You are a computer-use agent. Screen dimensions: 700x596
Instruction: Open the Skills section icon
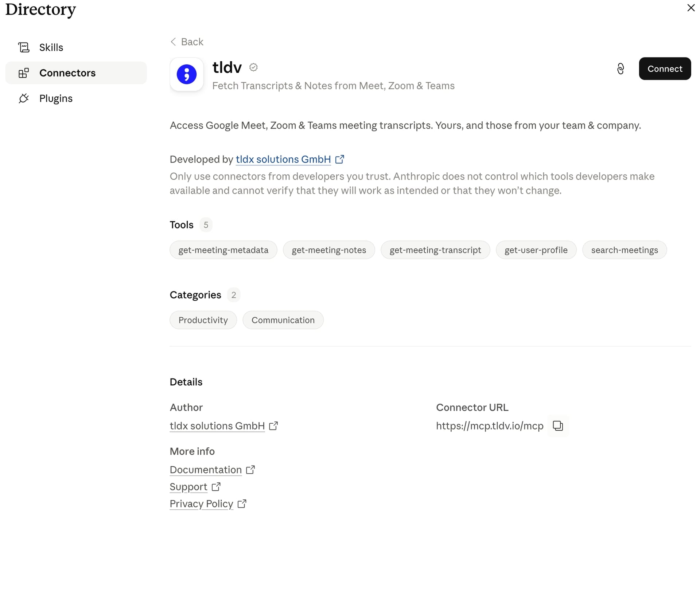point(24,47)
